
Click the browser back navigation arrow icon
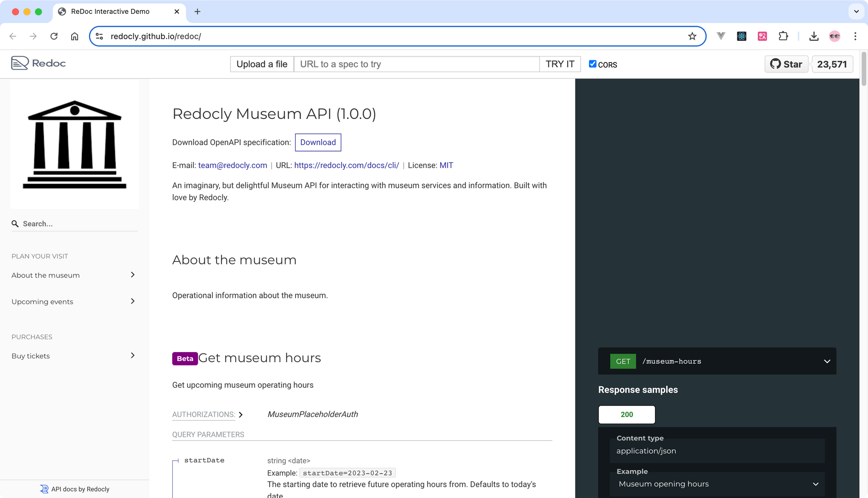coord(13,36)
